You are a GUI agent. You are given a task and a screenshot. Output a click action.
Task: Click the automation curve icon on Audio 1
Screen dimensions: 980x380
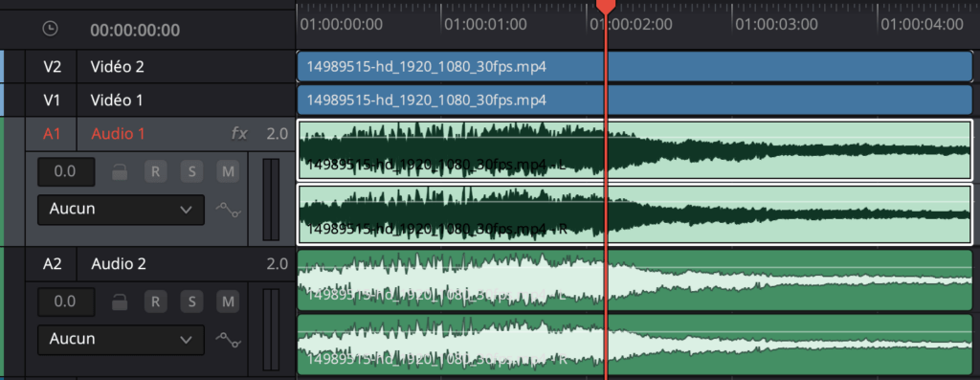[x=228, y=210]
